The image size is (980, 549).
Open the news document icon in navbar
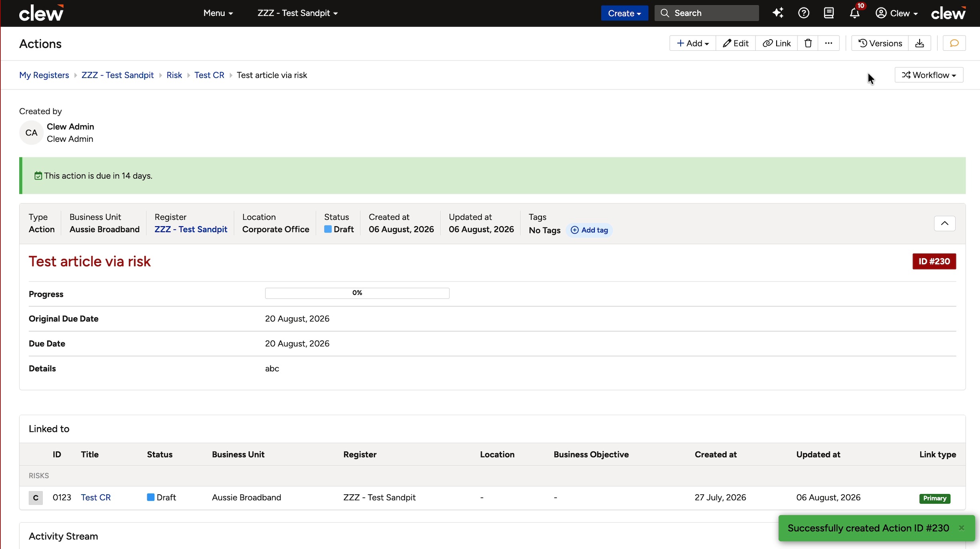click(x=829, y=13)
